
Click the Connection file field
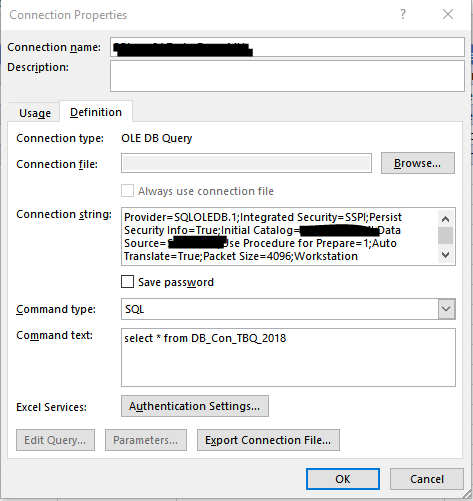[246, 163]
